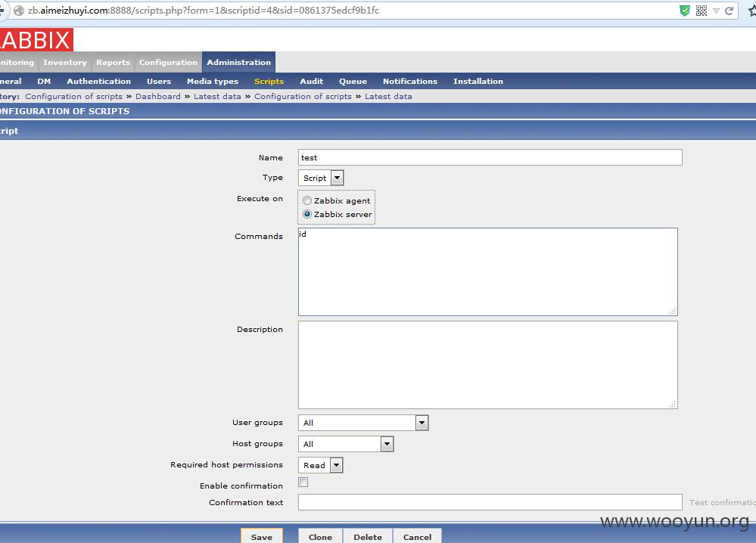Go to Installation submenu
The height and width of the screenshot is (543, 756).
(x=478, y=81)
